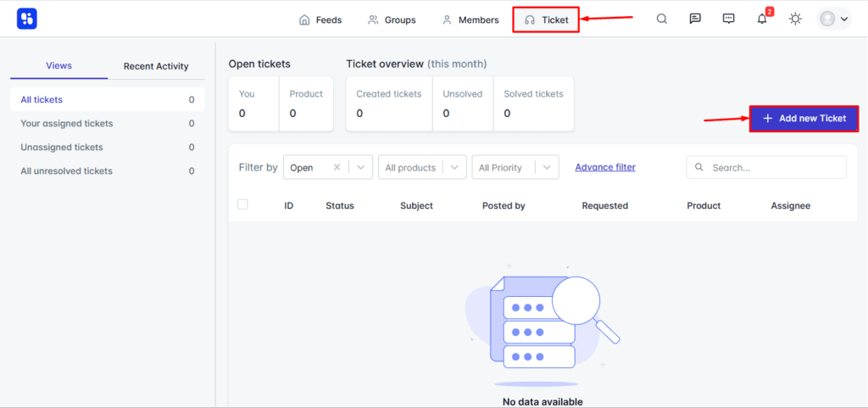Open the Ticket navigation item

coord(546,20)
